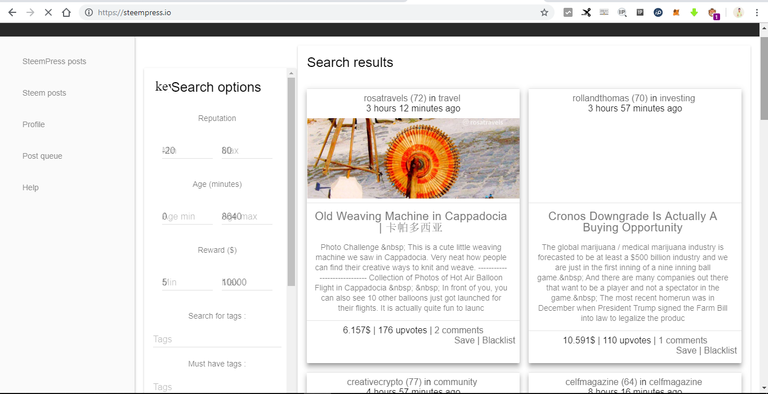Open the IP magnifier lookup extension

coord(622,13)
